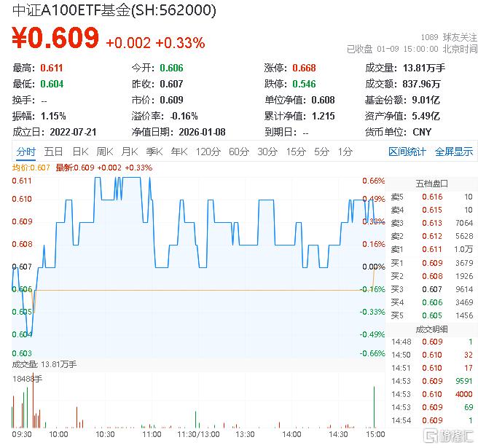Click the 14:51 trade row

(431, 368)
